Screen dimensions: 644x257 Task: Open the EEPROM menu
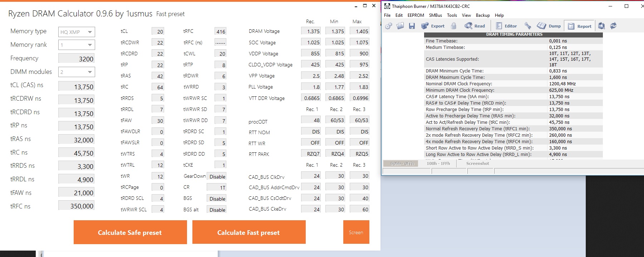[x=416, y=15]
